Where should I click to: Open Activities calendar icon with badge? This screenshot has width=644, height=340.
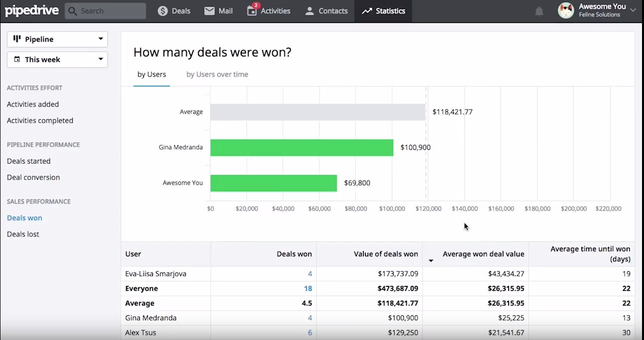click(x=252, y=11)
